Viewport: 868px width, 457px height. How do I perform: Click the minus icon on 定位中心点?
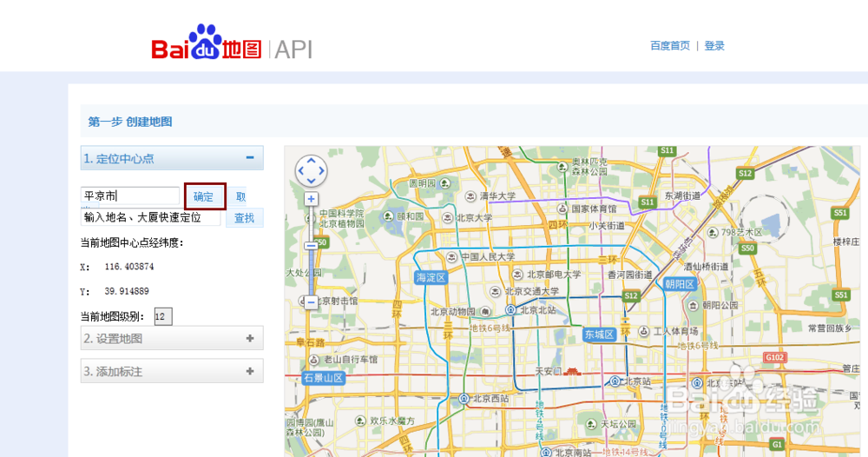point(250,158)
